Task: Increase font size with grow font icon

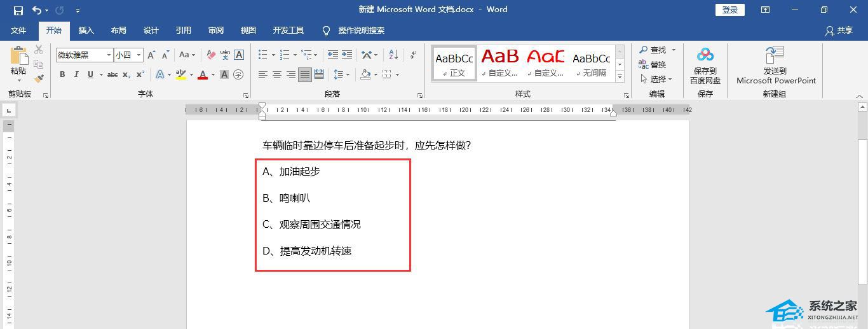Action: coord(151,55)
